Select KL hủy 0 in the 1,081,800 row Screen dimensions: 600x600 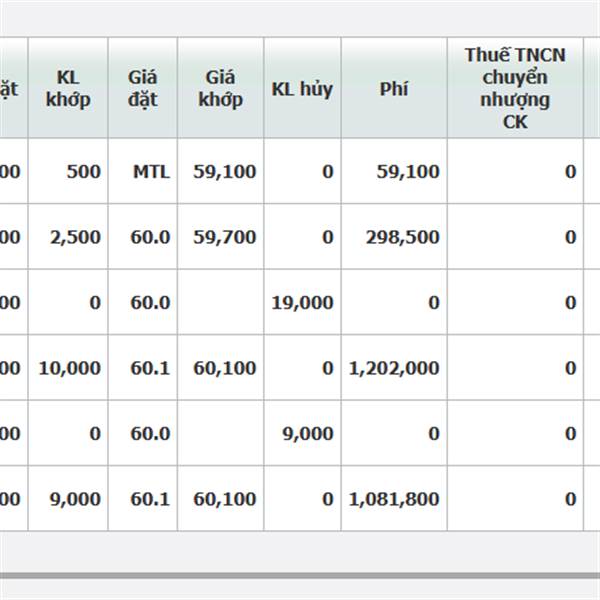[302, 498]
